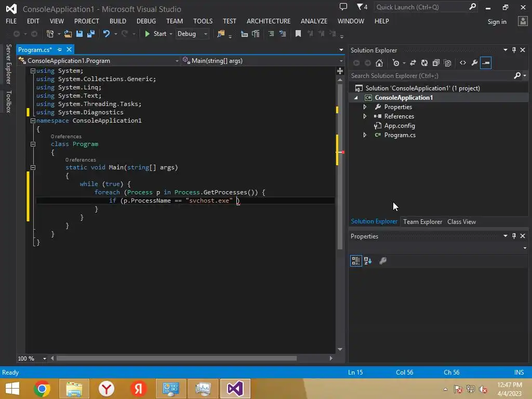
Task: Toggle a bookmark with the bookmark icon
Action: pos(298,34)
